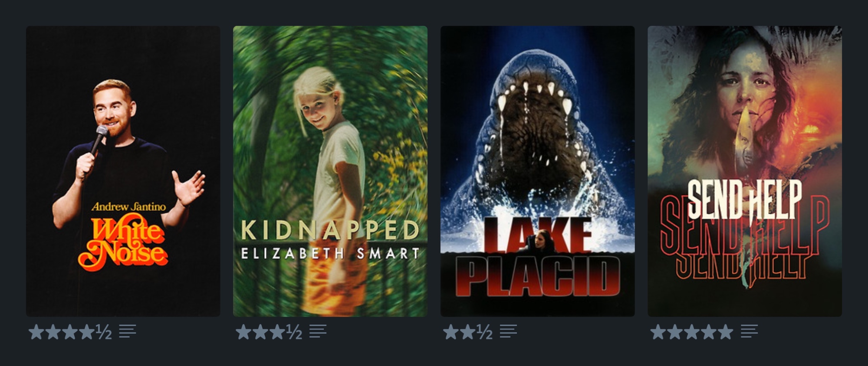
Task: Open the review icon under White Noise
Action: (x=128, y=332)
